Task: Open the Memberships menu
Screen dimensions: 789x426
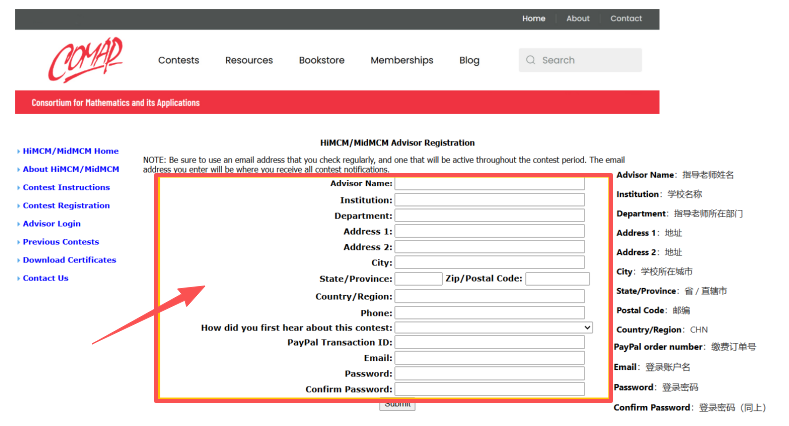Action: (x=402, y=60)
